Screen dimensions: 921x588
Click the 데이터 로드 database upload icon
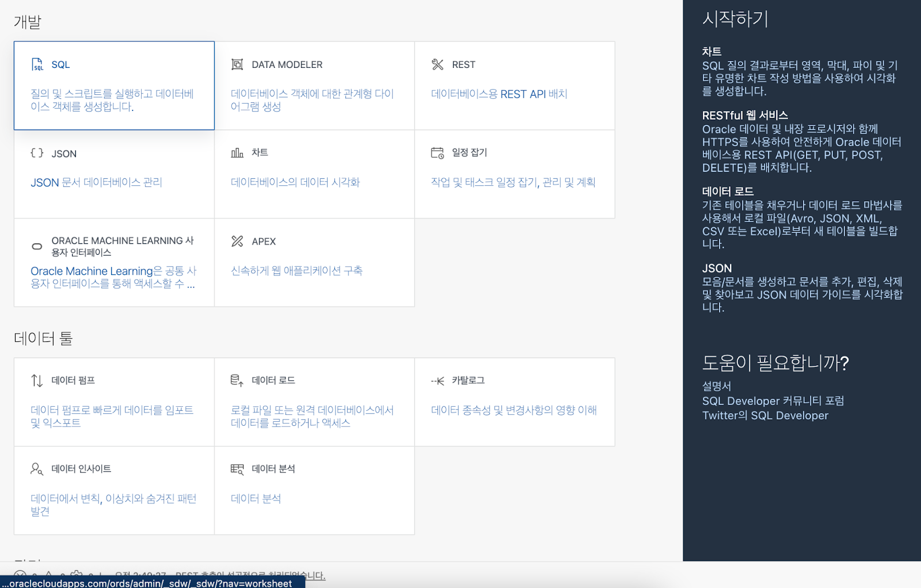point(237,381)
